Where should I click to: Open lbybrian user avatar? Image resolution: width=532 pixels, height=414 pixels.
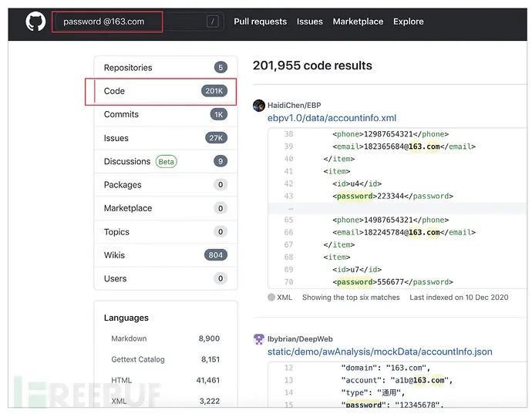coord(259,338)
